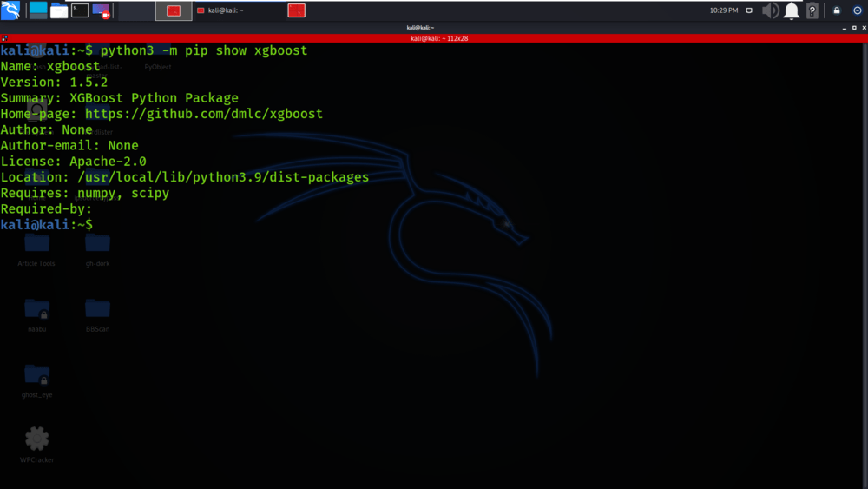Screen dimensions: 868x489
Task: Select the BBScan desktop folder
Action: (x=97, y=315)
